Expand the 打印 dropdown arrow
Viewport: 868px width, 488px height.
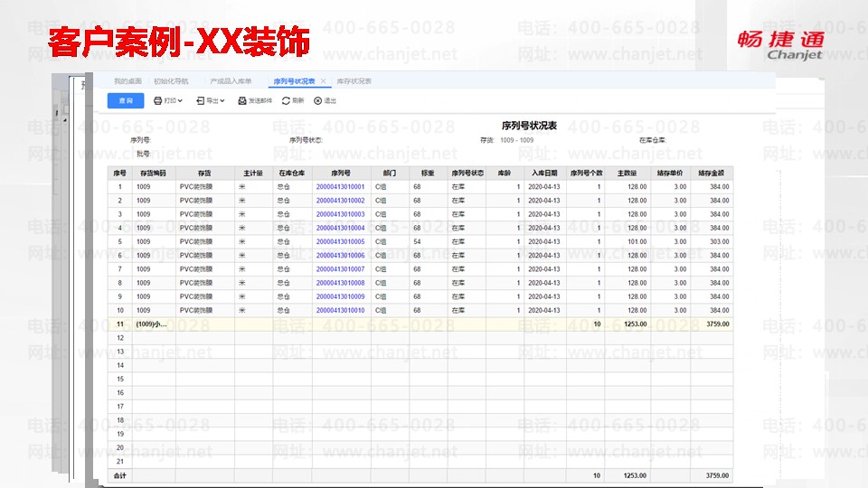pyautogui.click(x=181, y=101)
